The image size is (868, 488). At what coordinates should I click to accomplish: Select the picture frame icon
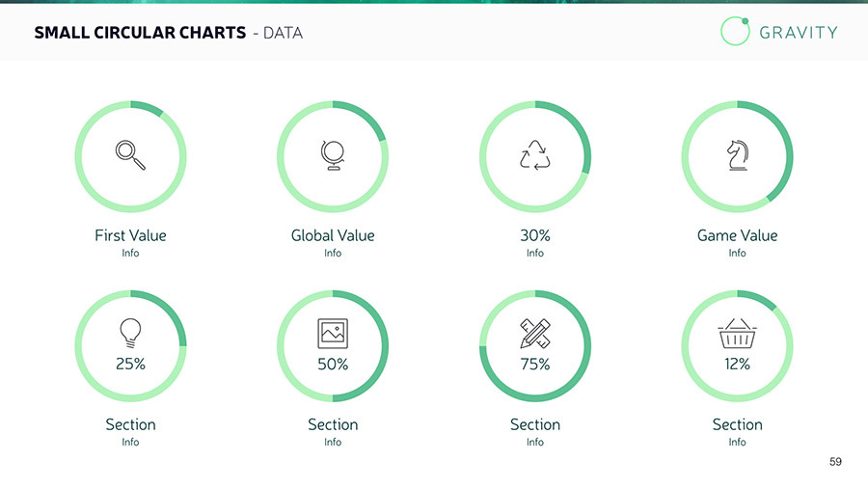(x=333, y=334)
